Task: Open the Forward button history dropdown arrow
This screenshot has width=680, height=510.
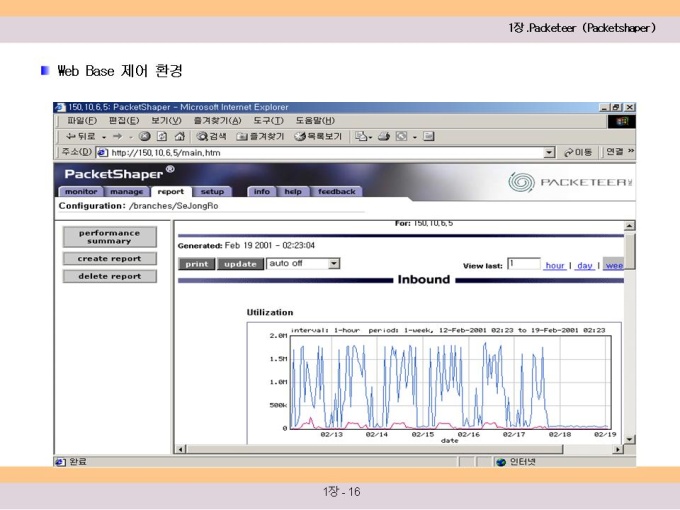Action: [130, 137]
